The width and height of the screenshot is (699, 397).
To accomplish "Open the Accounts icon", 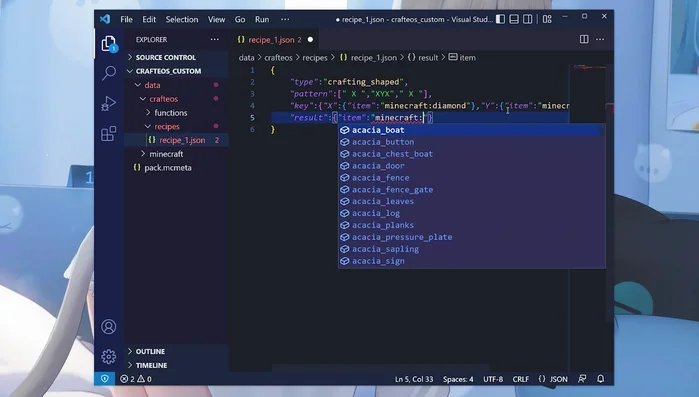I will click(108, 327).
